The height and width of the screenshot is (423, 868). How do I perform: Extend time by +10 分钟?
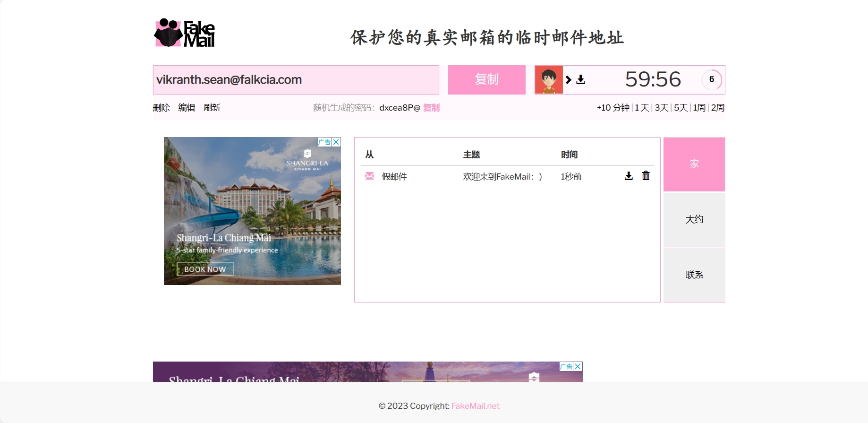[613, 108]
